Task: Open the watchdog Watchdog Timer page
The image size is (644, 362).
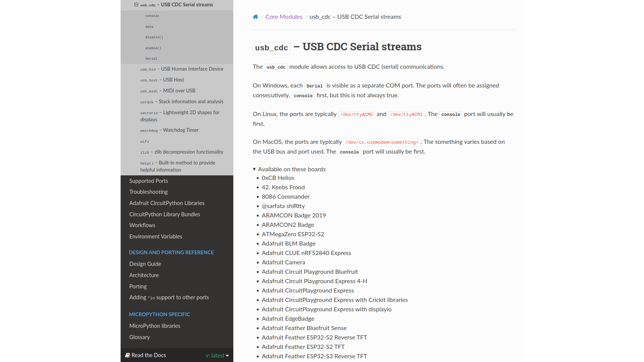Action: point(169,130)
